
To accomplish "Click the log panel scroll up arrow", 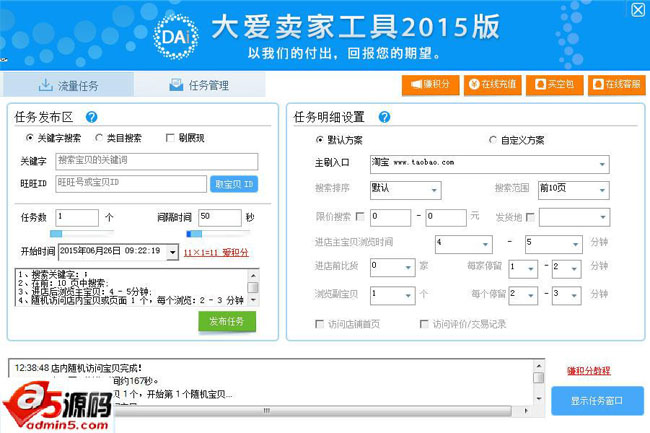I will [538, 366].
